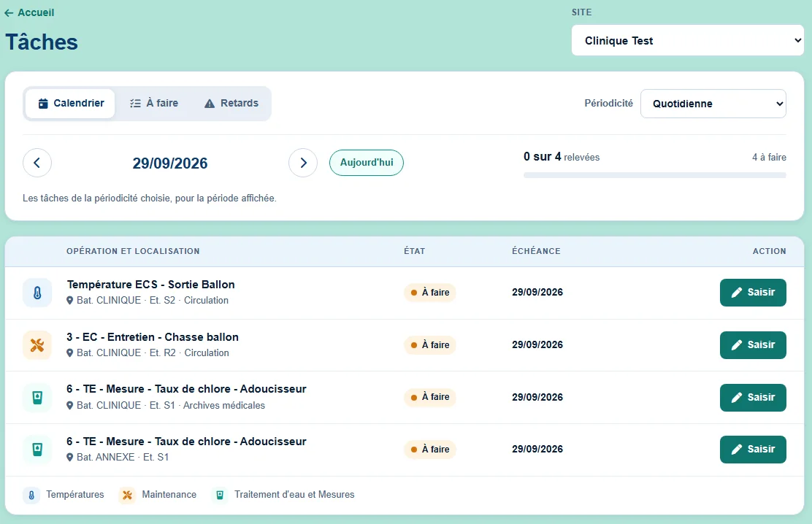Click the displayed date 29/09/2026 between the arrows
This screenshot has height=524, width=812.
170,163
